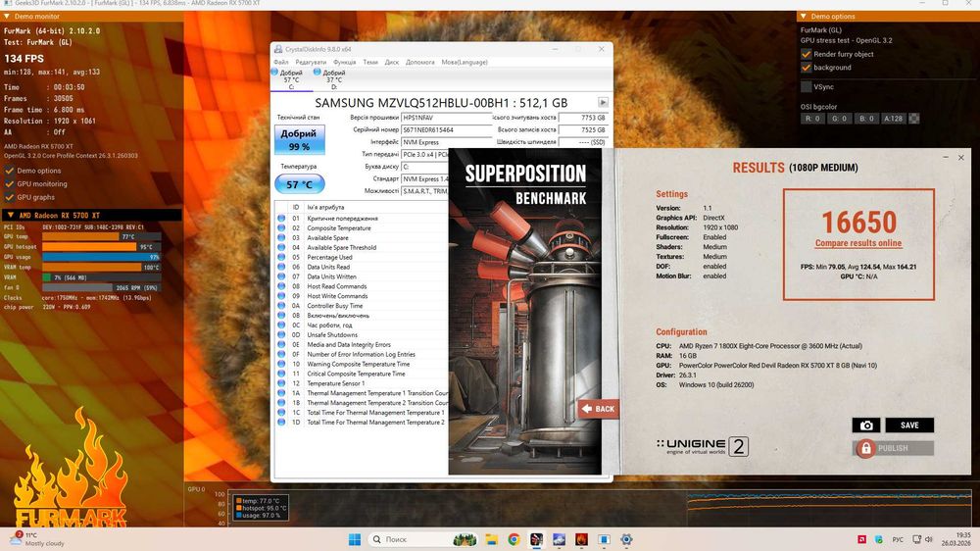Select Controller Busy Time attribute row

click(363, 306)
